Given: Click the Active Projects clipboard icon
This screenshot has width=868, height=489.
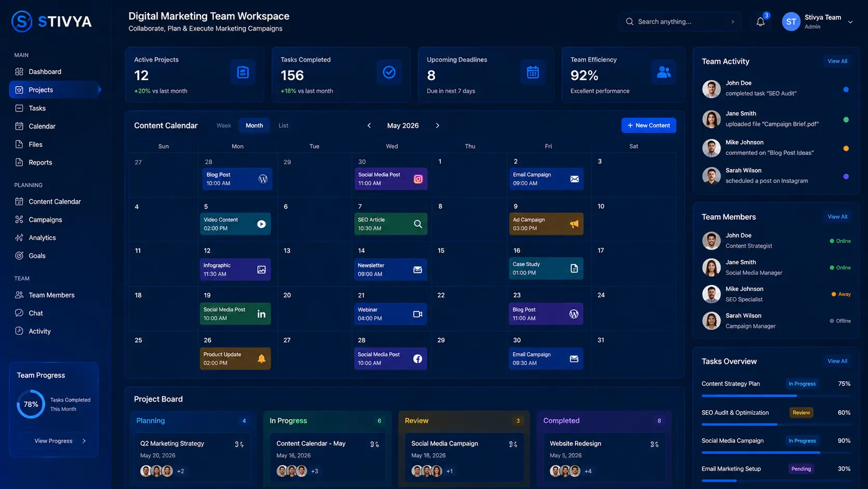Looking at the screenshot, I should click(x=243, y=72).
